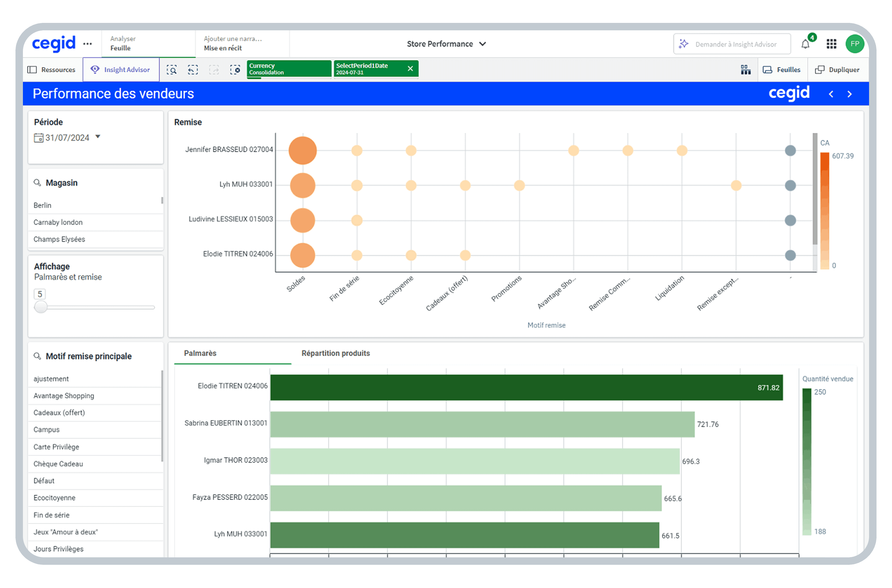Activate the smart search selection tool
The image size is (892, 588).
pos(172,70)
